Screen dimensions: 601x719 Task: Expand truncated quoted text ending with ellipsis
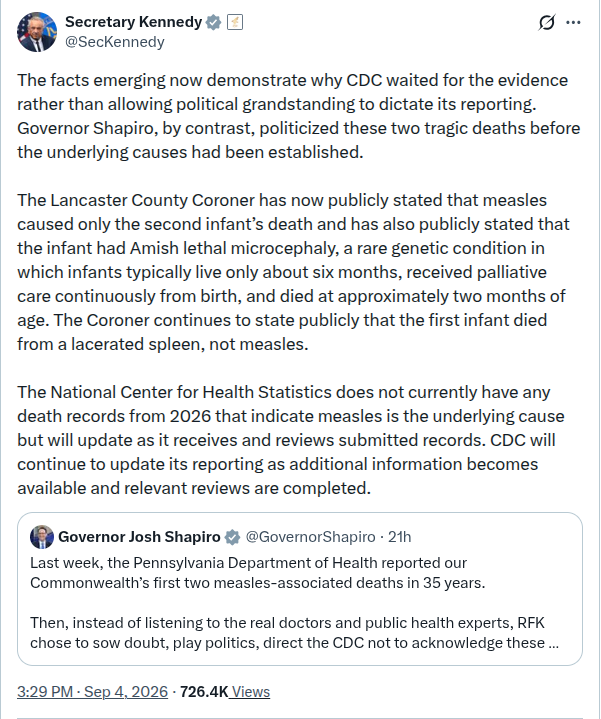click(x=553, y=643)
